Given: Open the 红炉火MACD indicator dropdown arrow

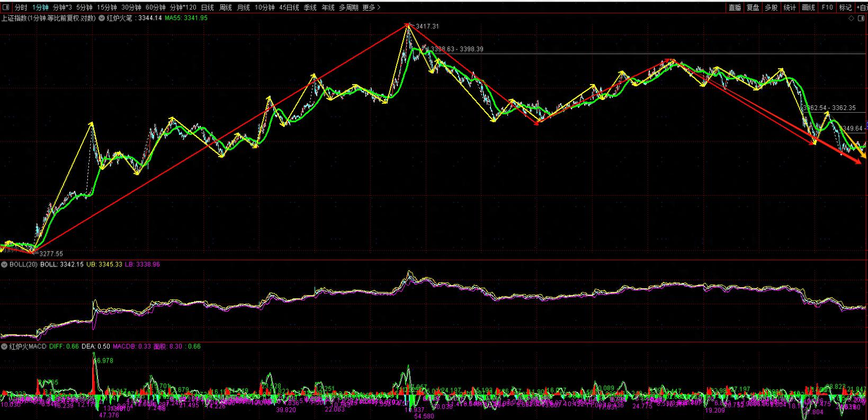Looking at the screenshot, I should [5, 346].
